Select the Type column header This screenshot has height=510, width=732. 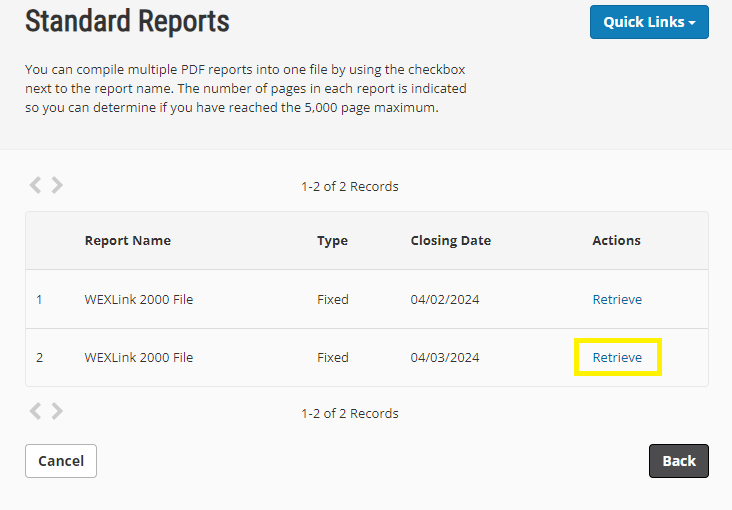click(x=332, y=241)
